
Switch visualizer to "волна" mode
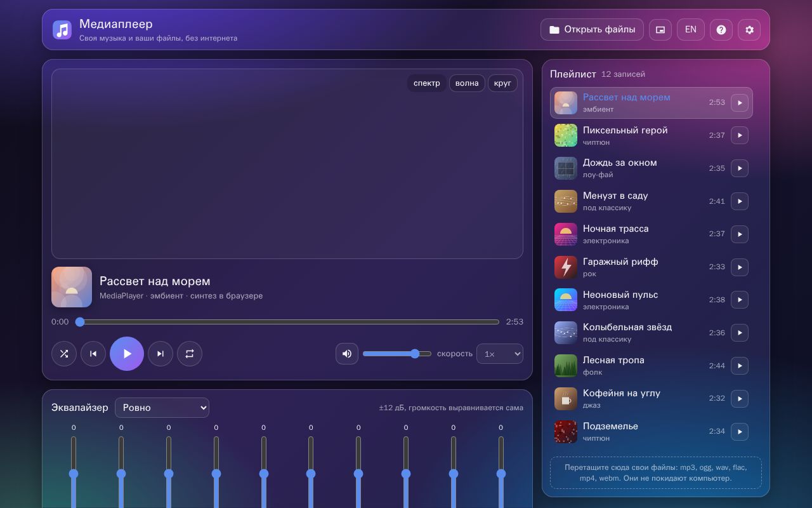[x=467, y=83]
